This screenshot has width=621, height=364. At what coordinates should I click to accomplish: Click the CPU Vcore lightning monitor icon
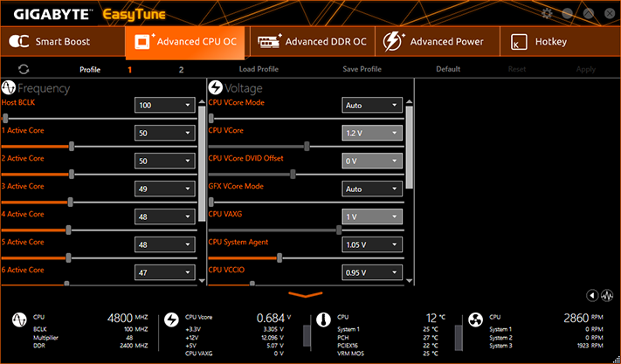pyautogui.click(x=171, y=319)
